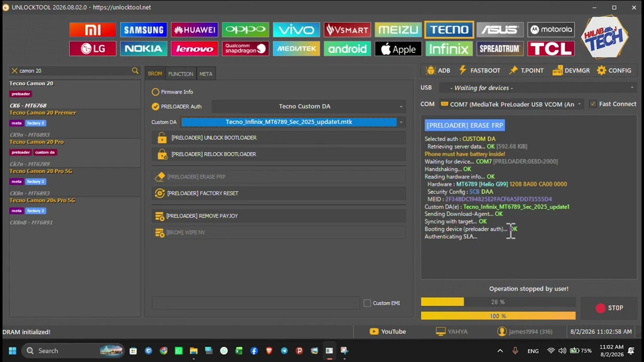Click PRELOADER Remove PayJoy
This screenshot has height=362, width=644.
click(x=279, y=216)
